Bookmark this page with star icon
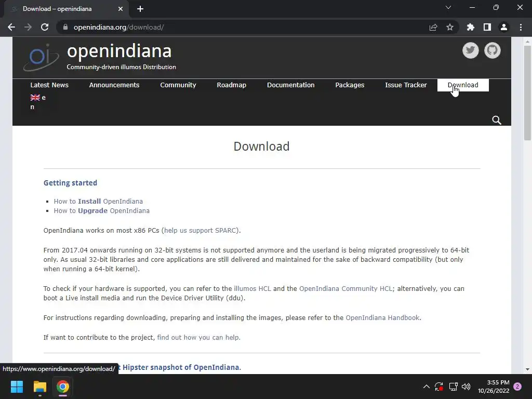This screenshot has height=399, width=532. [x=450, y=27]
